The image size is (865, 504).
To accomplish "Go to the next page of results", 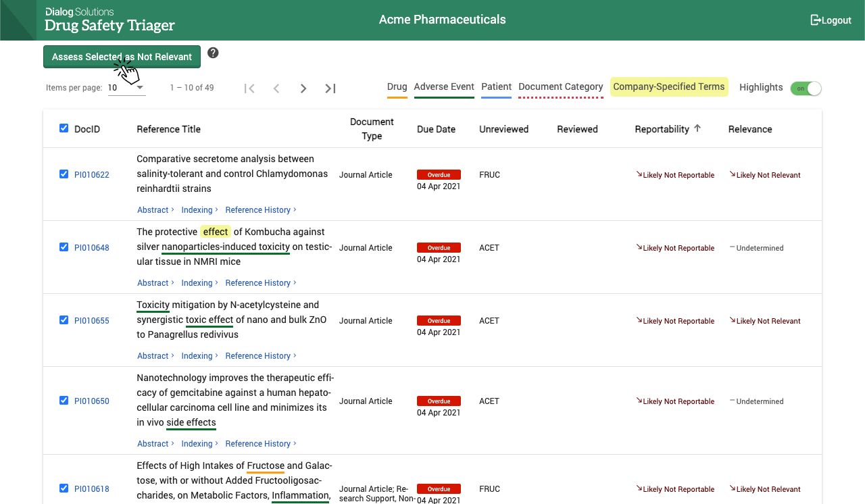I will [303, 89].
